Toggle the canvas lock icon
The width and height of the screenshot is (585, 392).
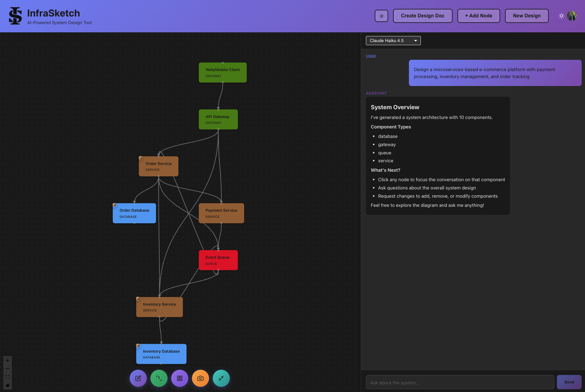pyautogui.click(x=7, y=385)
